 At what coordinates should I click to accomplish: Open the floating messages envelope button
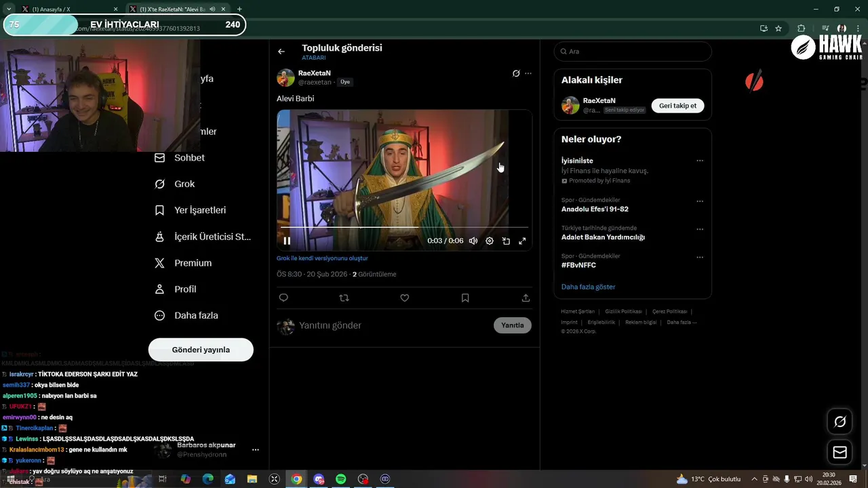(840, 452)
